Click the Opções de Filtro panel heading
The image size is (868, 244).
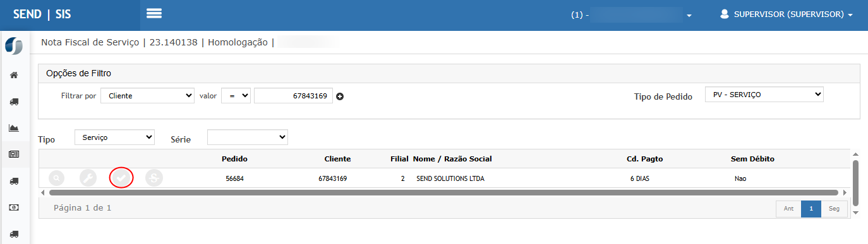tap(78, 73)
